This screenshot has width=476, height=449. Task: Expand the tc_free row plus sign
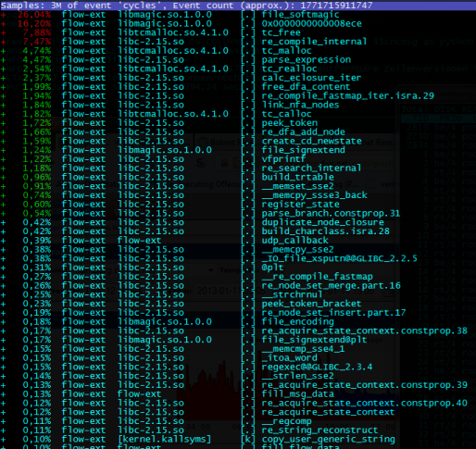[3, 32]
